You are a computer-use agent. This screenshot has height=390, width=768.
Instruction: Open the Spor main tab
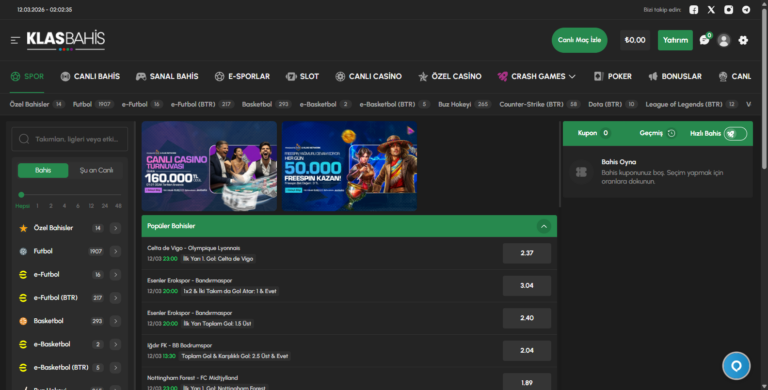pyautogui.click(x=27, y=76)
